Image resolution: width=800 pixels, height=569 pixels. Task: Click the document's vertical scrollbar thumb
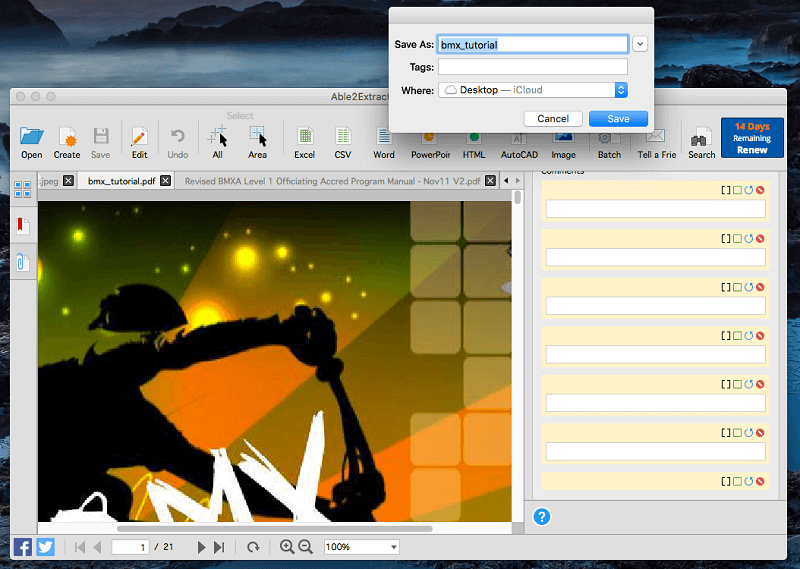[518, 197]
